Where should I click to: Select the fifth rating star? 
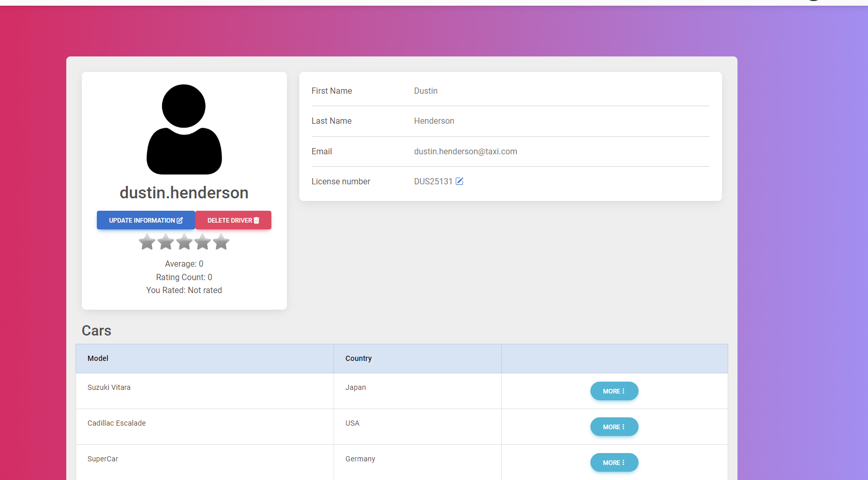[x=221, y=242]
